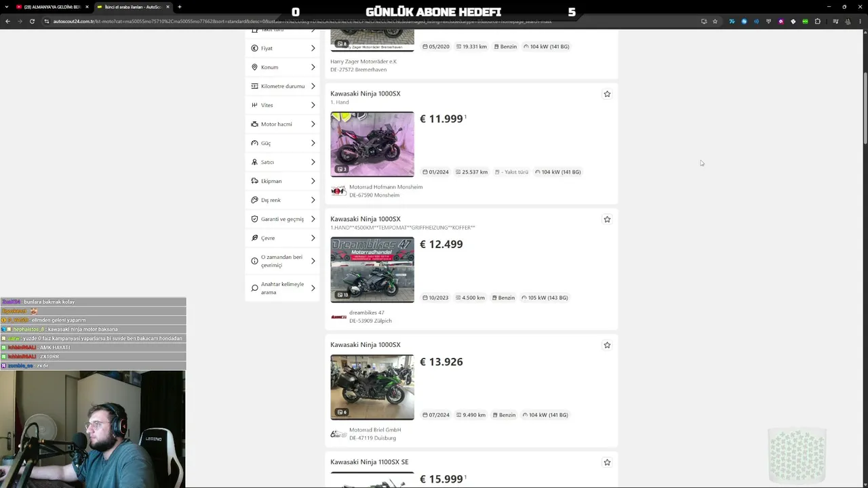The height and width of the screenshot is (488, 868).
Task: Expand the Güç filter chevron
Action: pyautogui.click(x=313, y=143)
